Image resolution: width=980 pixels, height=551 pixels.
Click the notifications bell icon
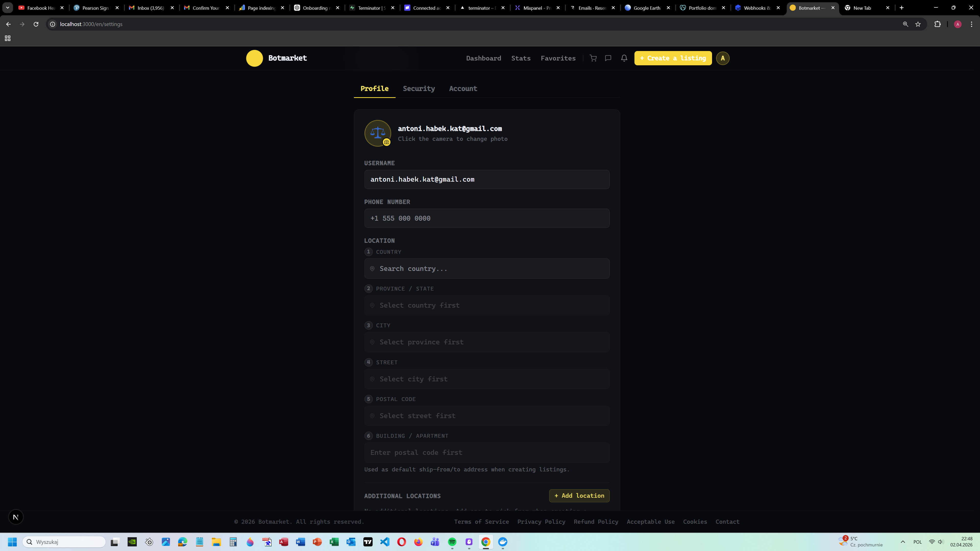pos(624,58)
